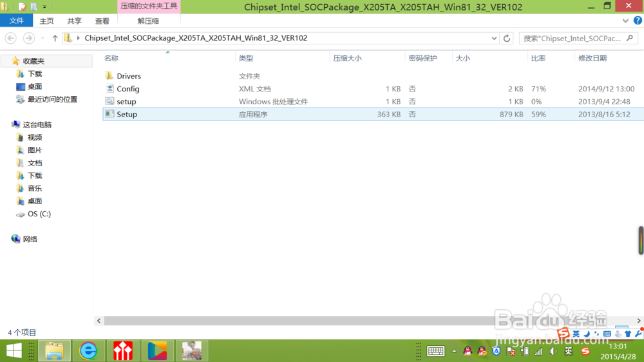
Task: Click the search magnifier icon
Action: (x=630, y=38)
